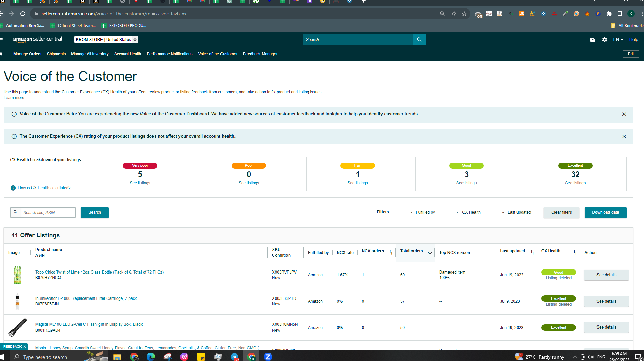
Task: Open Zalo from taskbar
Action: click(268, 357)
